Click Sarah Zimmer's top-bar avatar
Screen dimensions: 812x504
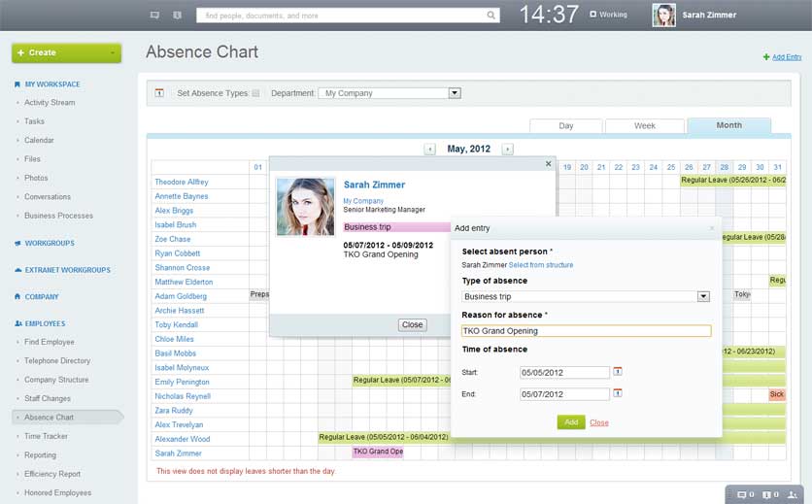point(663,16)
